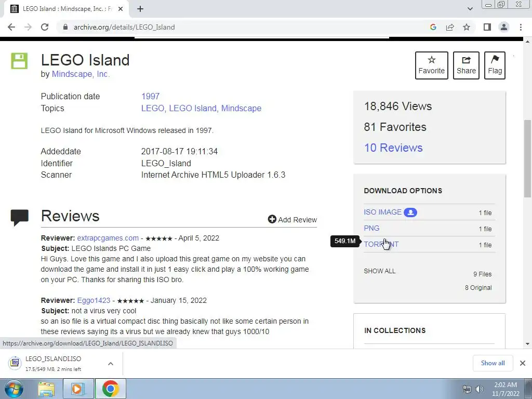Click the 81 Favorites text
Viewport: 532px width, 399px height.
point(395,127)
